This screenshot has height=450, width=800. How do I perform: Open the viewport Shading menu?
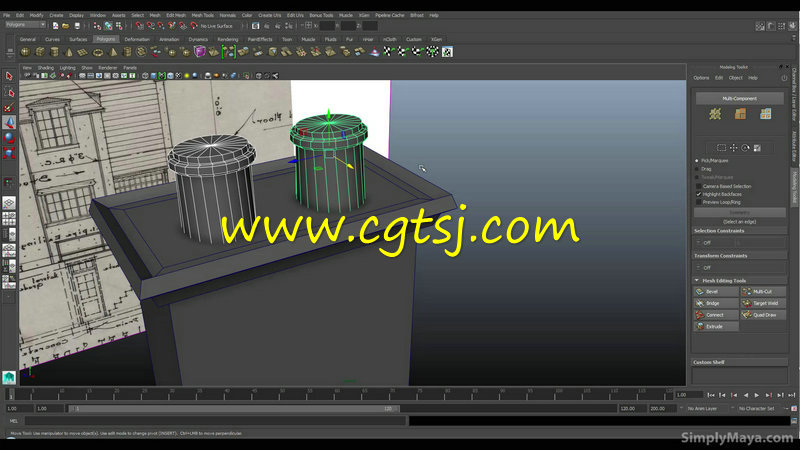tap(45, 68)
